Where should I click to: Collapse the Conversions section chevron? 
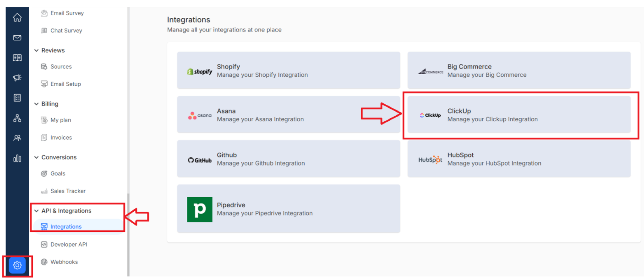[x=37, y=158]
